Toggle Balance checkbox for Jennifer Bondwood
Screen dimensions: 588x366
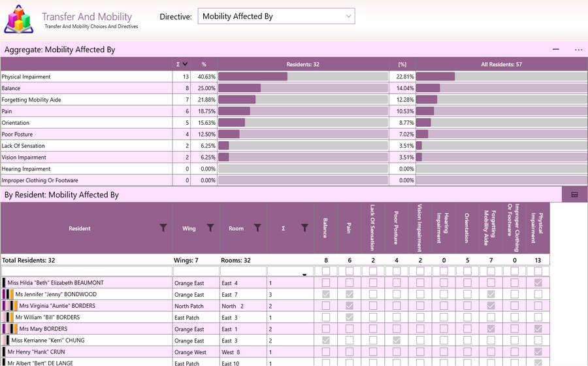[x=326, y=294]
